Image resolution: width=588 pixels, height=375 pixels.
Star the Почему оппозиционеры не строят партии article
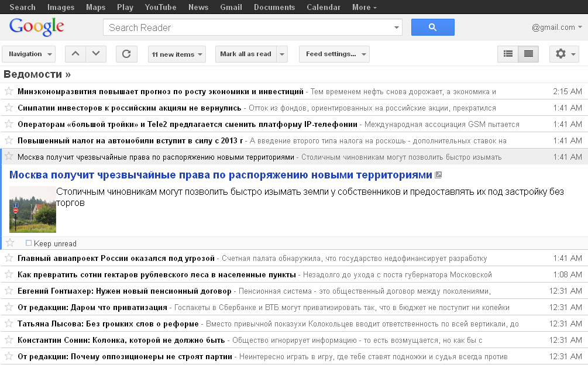pos(9,356)
